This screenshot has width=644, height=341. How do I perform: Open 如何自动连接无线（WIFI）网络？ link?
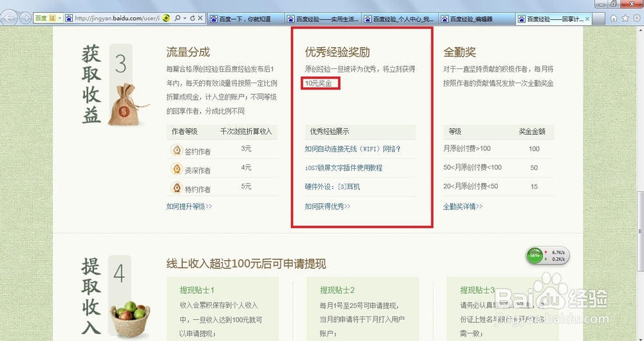tap(352, 149)
